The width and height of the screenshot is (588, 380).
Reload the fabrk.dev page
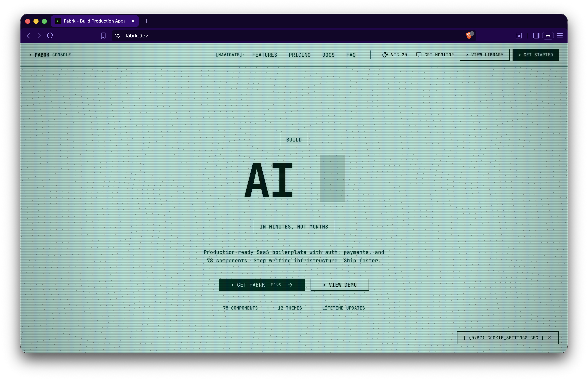click(x=50, y=36)
